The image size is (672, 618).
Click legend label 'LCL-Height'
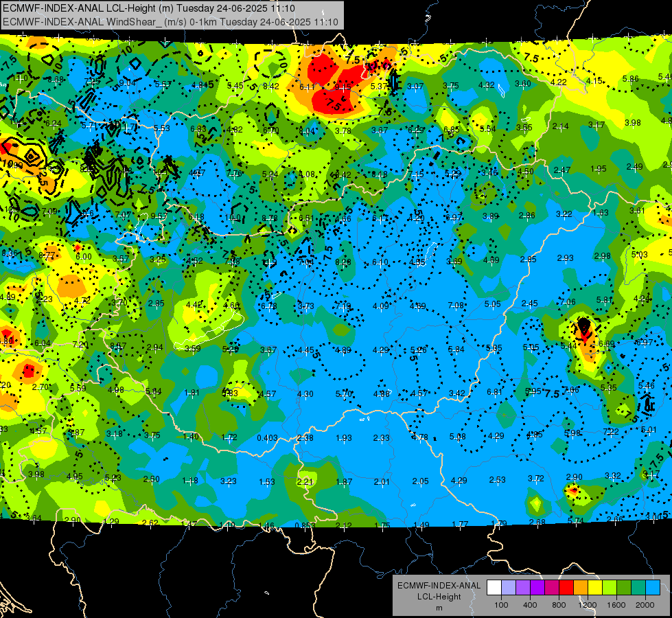[x=439, y=597]
